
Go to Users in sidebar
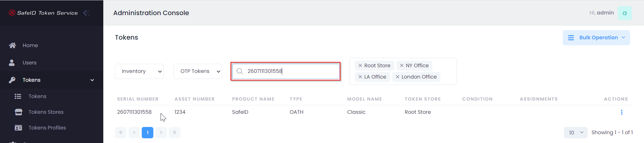click(29, 63)
